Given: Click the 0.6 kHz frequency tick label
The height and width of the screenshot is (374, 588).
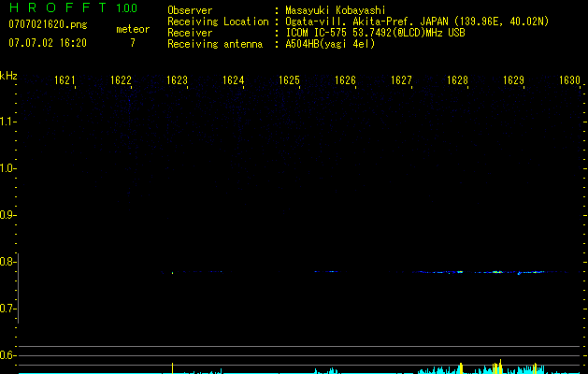Looking at the screenshot, I should point(7,355).
